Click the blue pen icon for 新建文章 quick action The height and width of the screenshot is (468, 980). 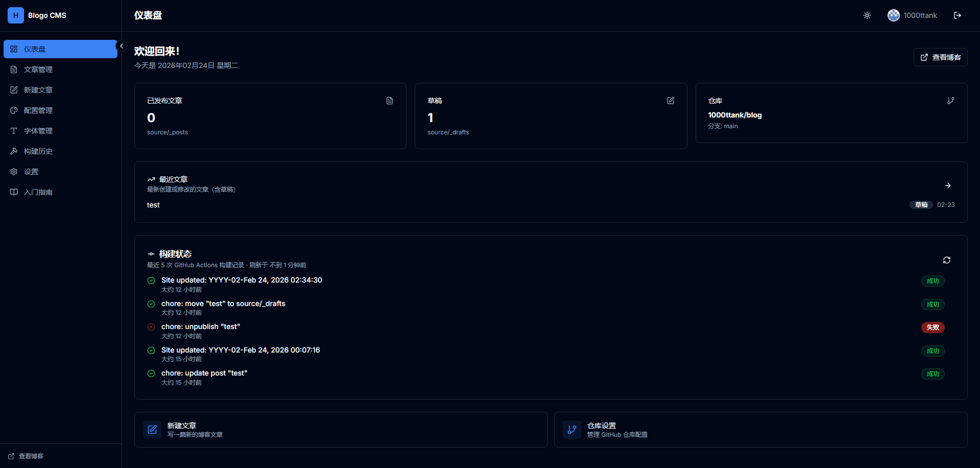pos(152,430)
